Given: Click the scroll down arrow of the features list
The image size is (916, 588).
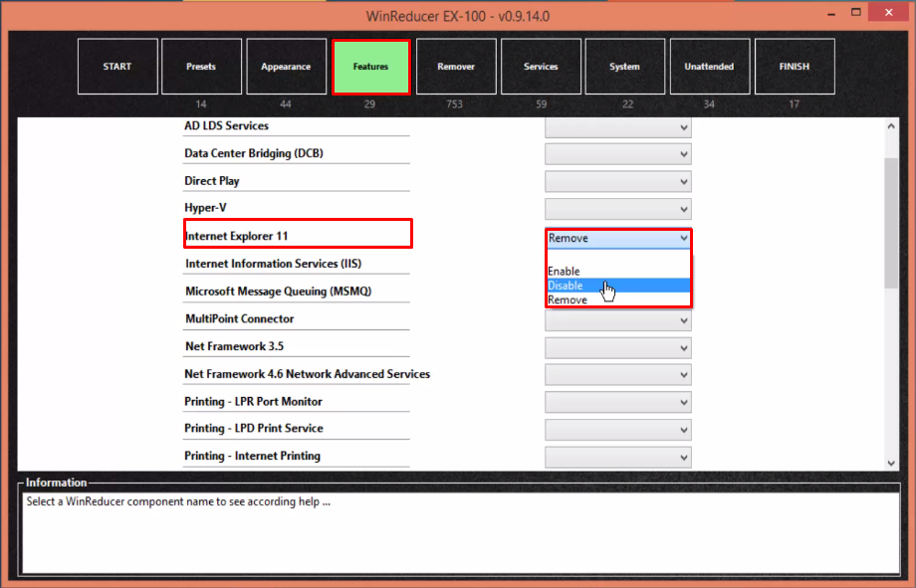Looking at the screenshot, I should [891, 463].
